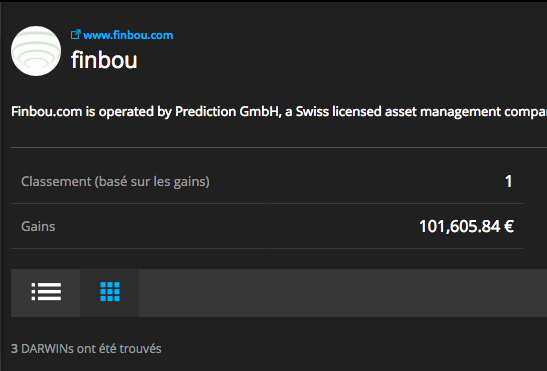
Task: Switch to the list view icon
Action: coord(46,291)
